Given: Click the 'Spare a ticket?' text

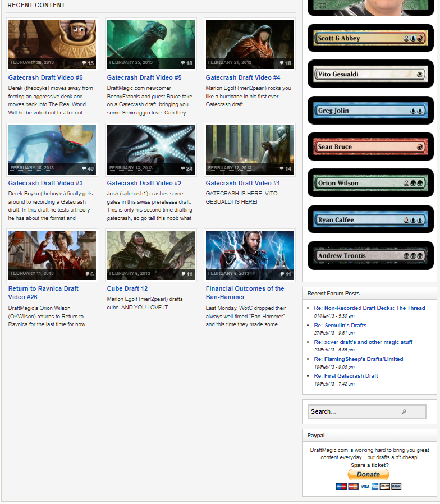Looking at the screenshot, I should click(x=370, y=465).
